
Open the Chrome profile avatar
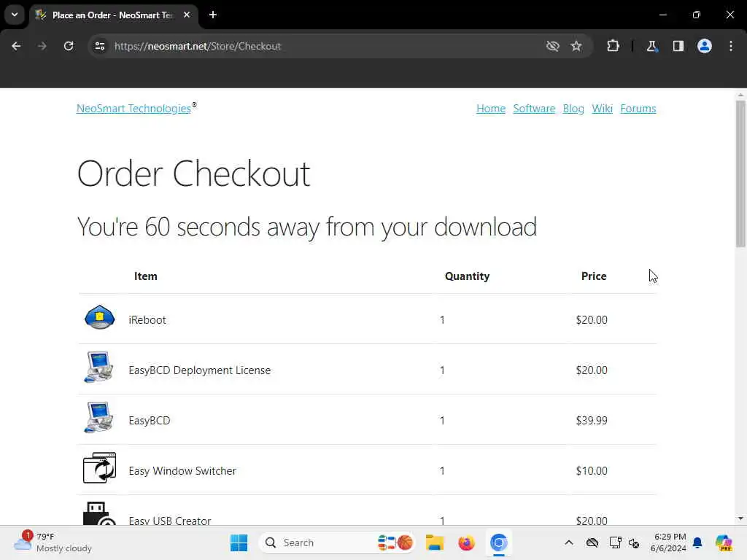tap(705, 46)
